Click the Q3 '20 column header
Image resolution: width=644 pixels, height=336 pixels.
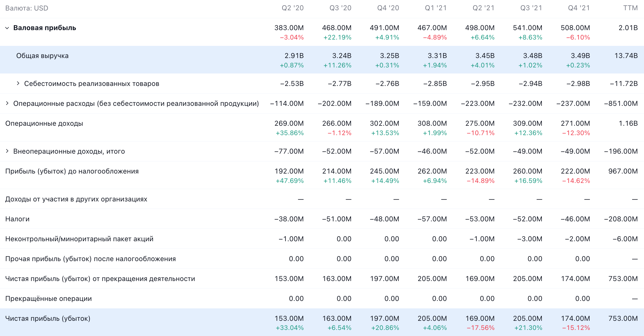click(341, 8)
